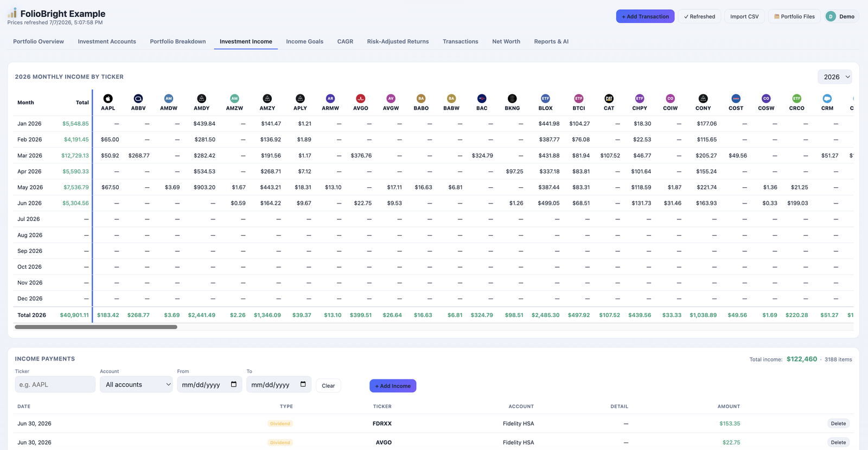Screen dimensions: 868x450
Task: Click the CAT ticker logo icon
Action: tap(609, 98)
